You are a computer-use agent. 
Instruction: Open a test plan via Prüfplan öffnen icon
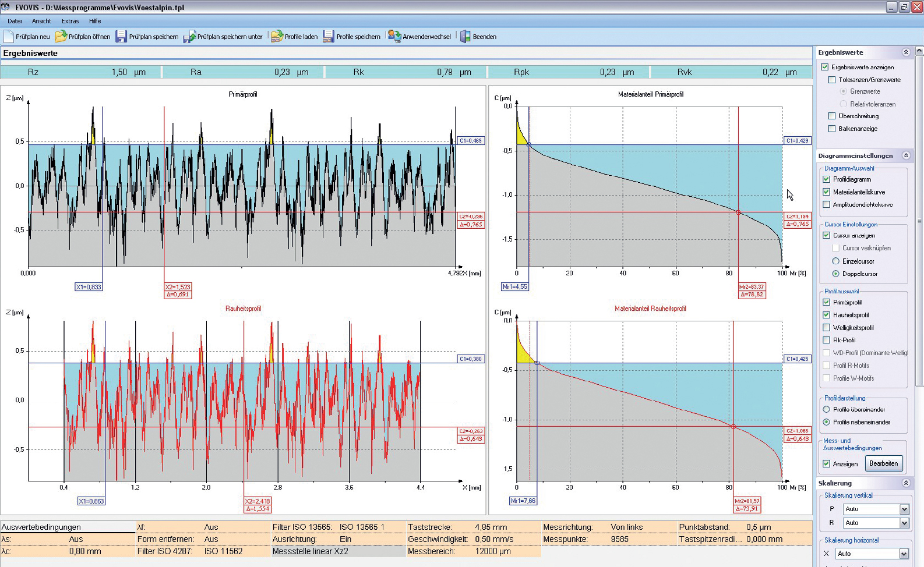pyautogui.click(x=61, y=37)
